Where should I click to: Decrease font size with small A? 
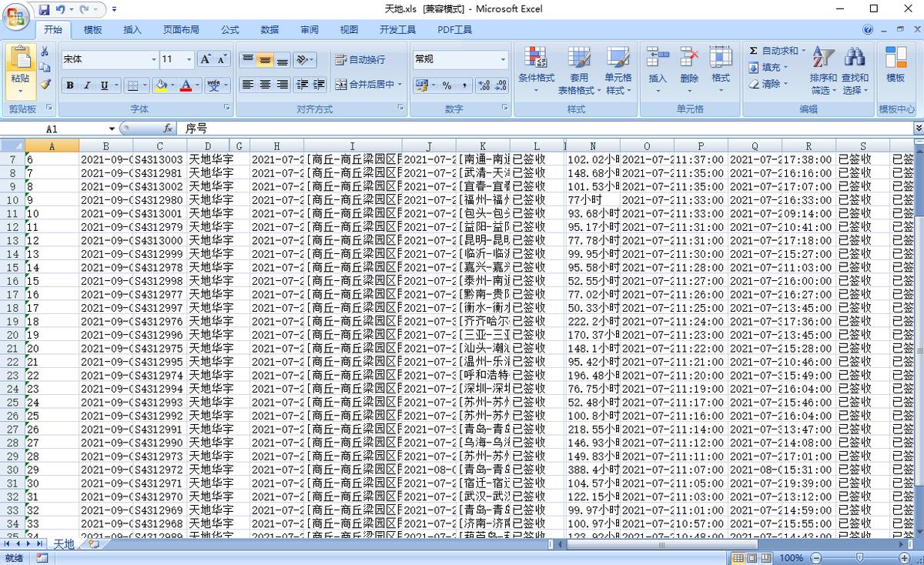(222, 59)
